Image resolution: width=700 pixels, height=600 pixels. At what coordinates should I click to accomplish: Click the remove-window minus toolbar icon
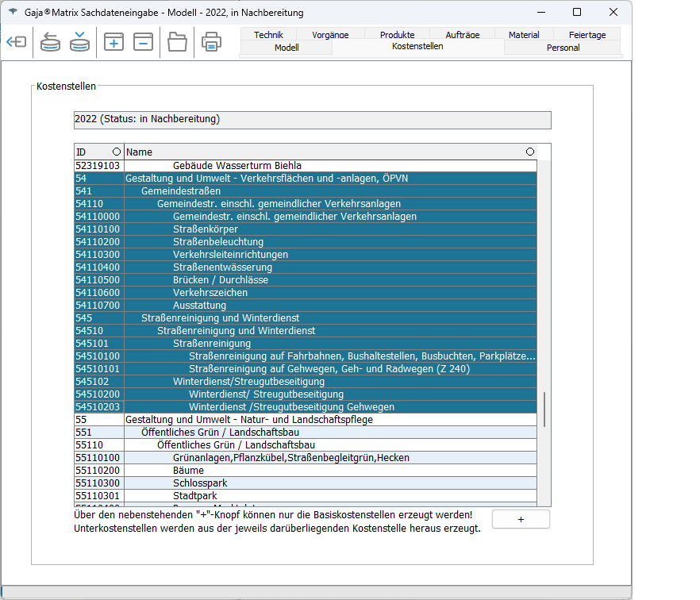[143, 42]
